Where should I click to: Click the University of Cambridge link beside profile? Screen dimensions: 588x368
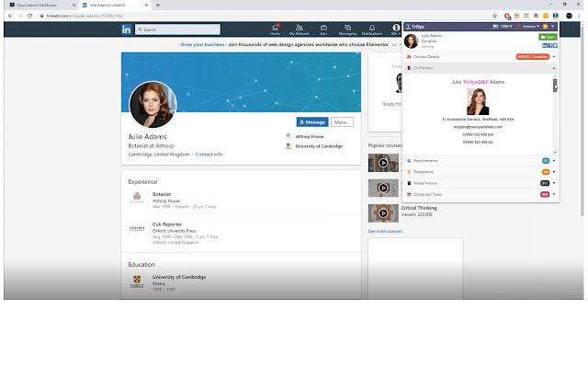coord(319,146)
